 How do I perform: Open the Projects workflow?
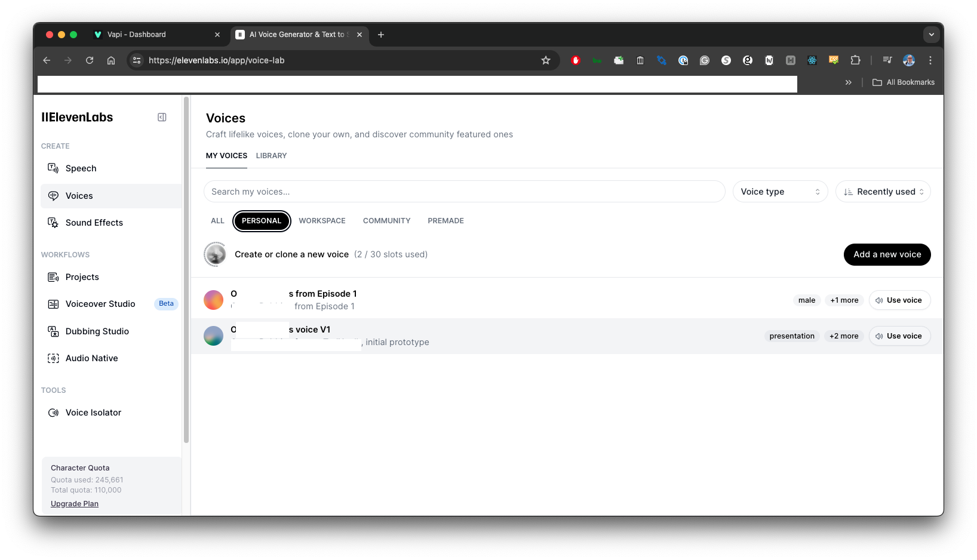(x=111, y=277)
